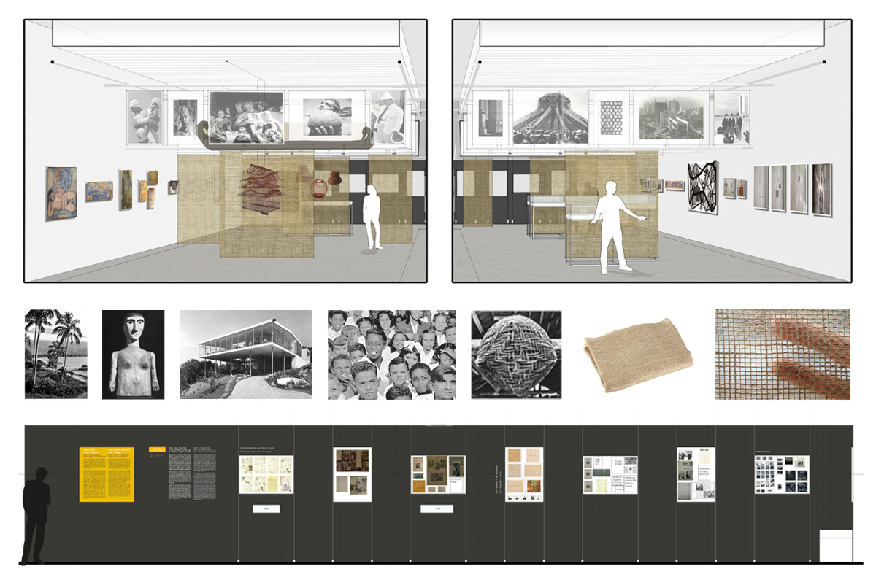Select the yellow intro text panel on wall elevation
The image size is (876, 588).
click(x=107, y=474)
